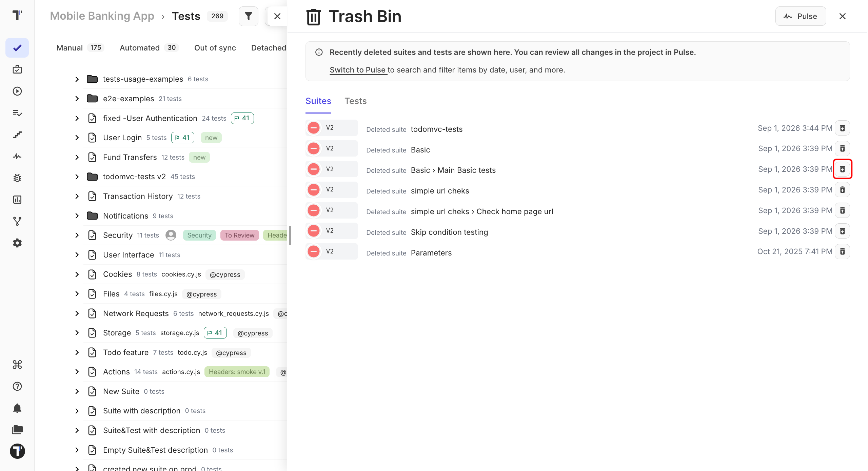Image resolution: width=868 pixels, height=471 pixels.
Task: Click trash icon for Skip condition testing
Action: (842, 231)
